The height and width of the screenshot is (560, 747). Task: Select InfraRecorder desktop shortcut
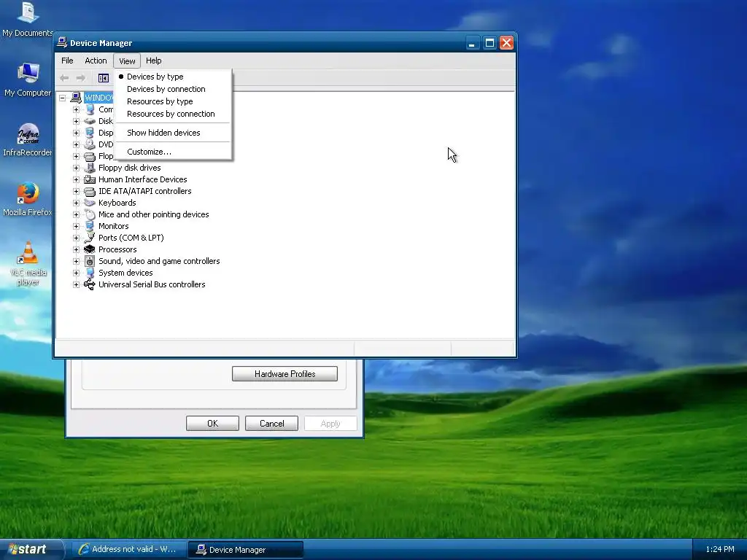coord(28,139)
